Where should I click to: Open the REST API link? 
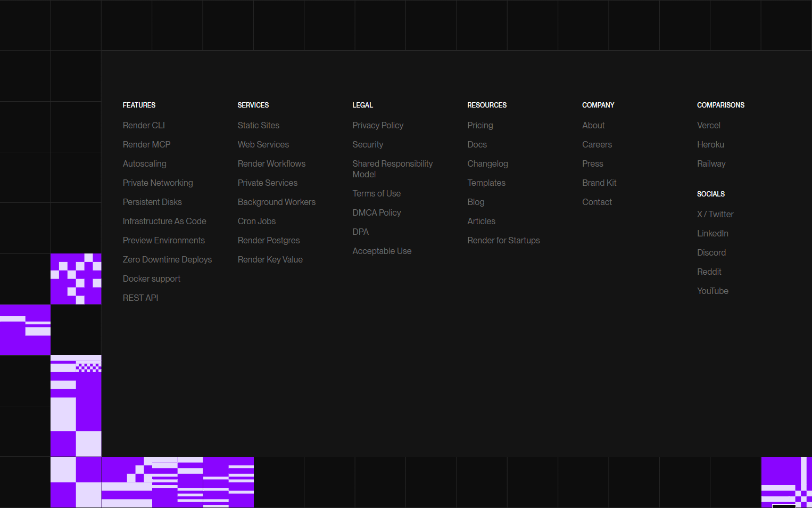[140, 298]
